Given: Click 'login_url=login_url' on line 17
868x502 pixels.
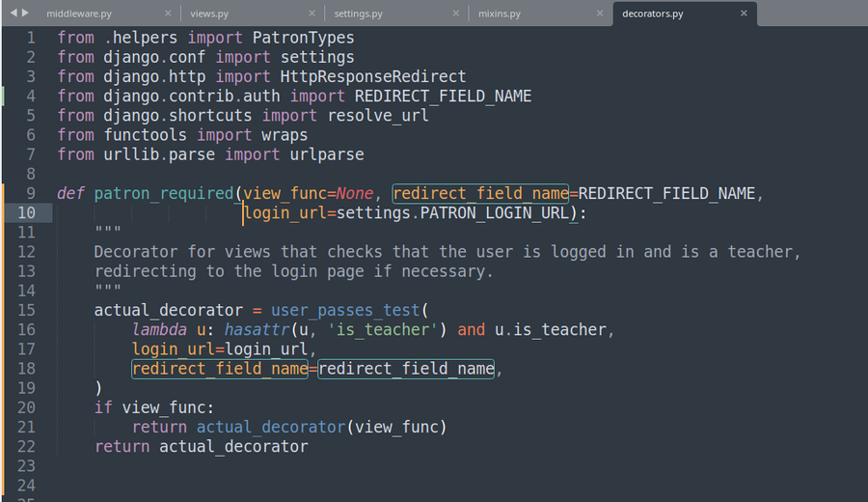Looking at the screenshot, I should (x=220, y=349).
